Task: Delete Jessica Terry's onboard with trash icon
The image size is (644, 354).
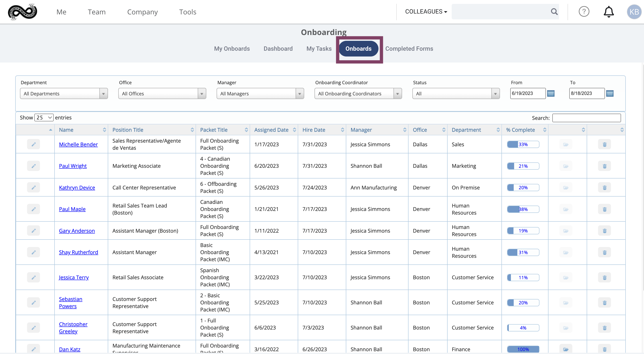Action: [605, 278]
